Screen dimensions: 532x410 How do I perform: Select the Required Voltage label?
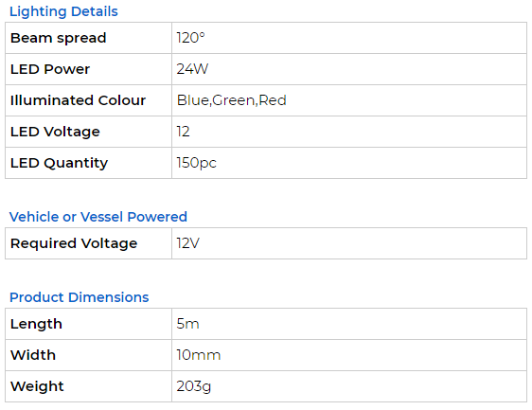click(74, 243)
